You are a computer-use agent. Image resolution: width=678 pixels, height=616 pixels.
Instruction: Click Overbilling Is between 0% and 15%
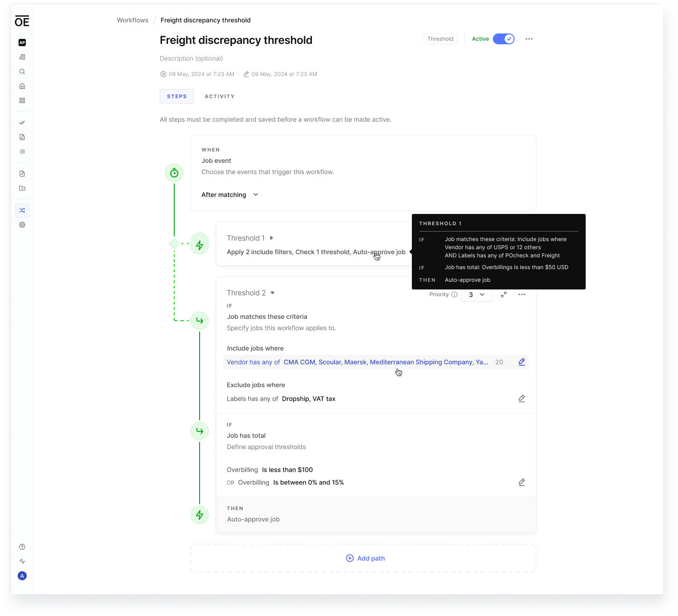[x=291, y=483]
